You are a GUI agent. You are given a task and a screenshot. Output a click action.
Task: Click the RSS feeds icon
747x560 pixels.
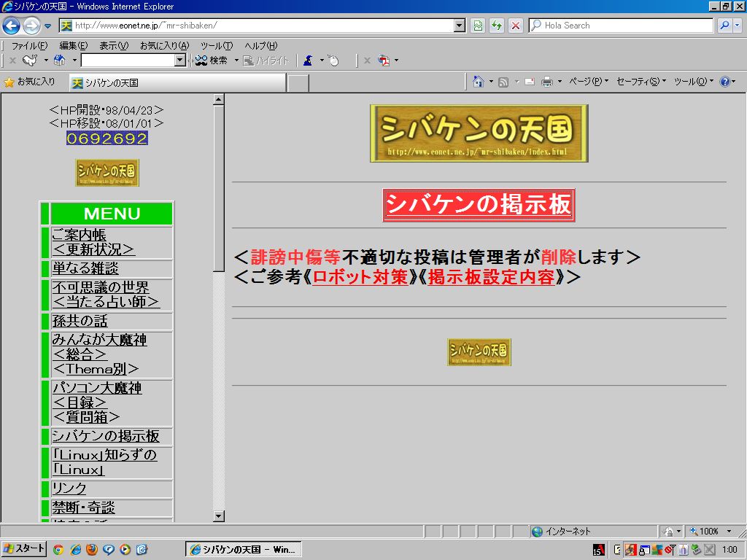coord(503,82)
